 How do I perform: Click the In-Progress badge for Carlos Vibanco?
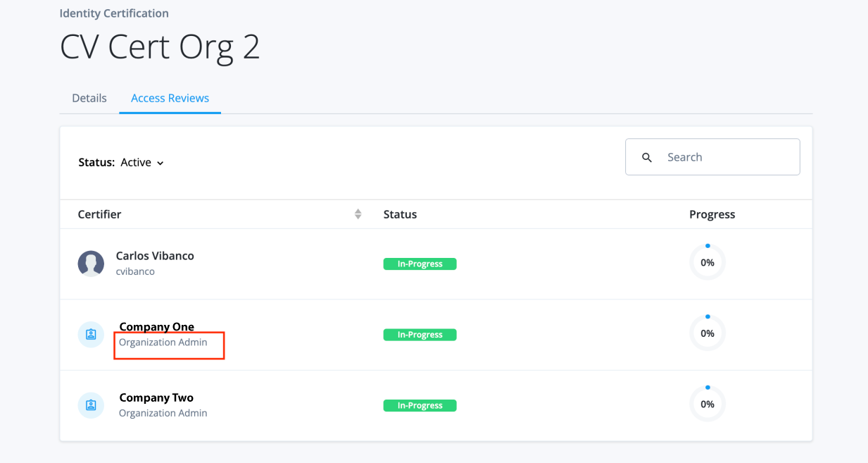[420, 264]
